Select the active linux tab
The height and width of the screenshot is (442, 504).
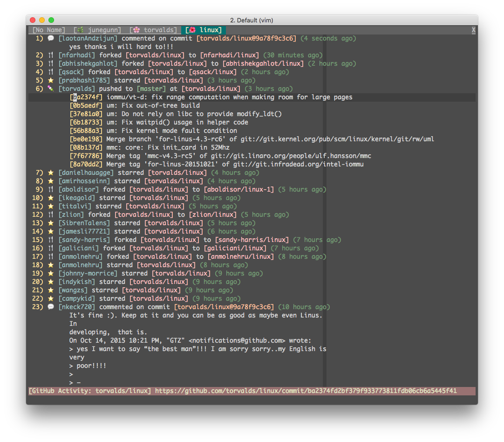[204, 30]
